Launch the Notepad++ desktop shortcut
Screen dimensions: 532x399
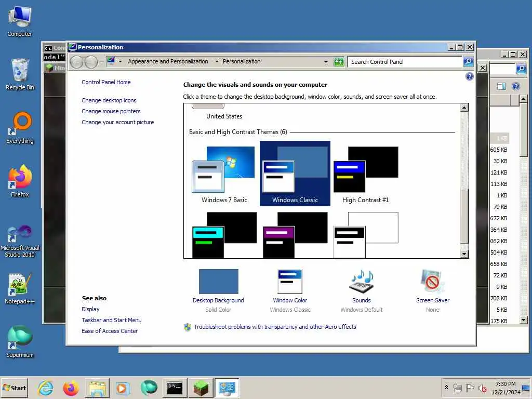(x=20, y=289)
